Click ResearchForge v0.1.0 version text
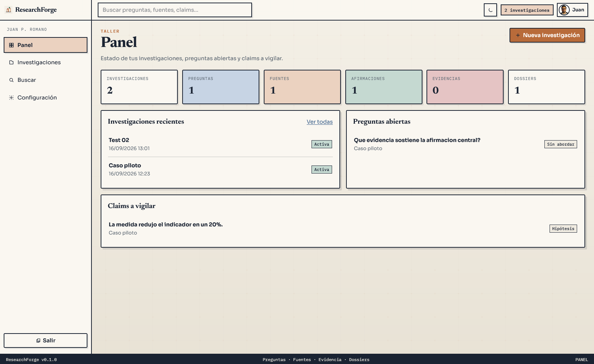This screenshot has width=594, height=364. [x=31, y=360]
